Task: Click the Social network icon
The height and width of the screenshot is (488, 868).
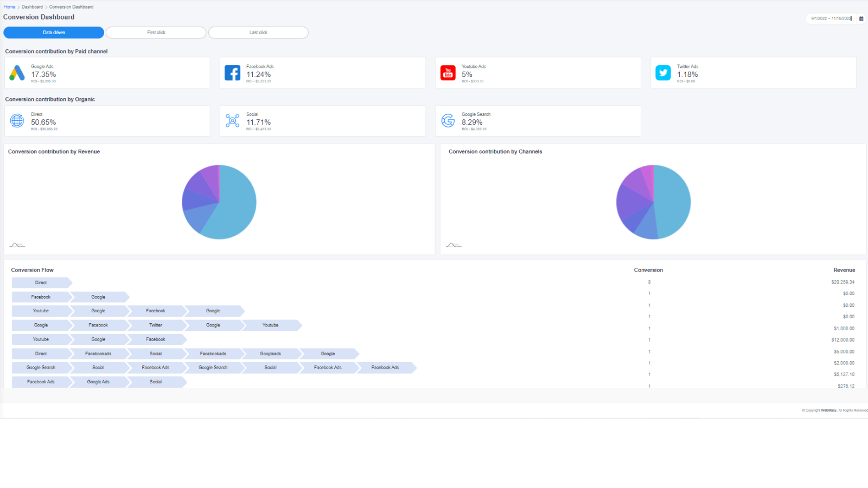Action: click(x=232, y=120)
